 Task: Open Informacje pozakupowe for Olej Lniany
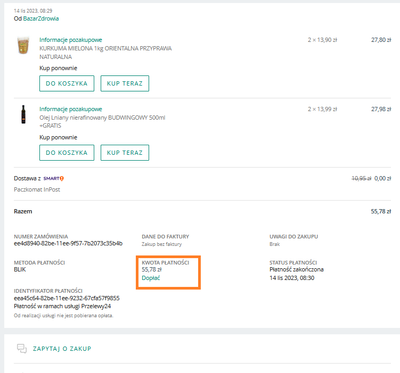(x=71, y=109)
